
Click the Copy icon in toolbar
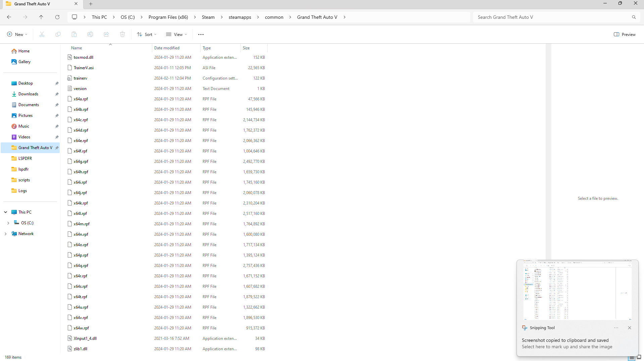pos(58,34)
